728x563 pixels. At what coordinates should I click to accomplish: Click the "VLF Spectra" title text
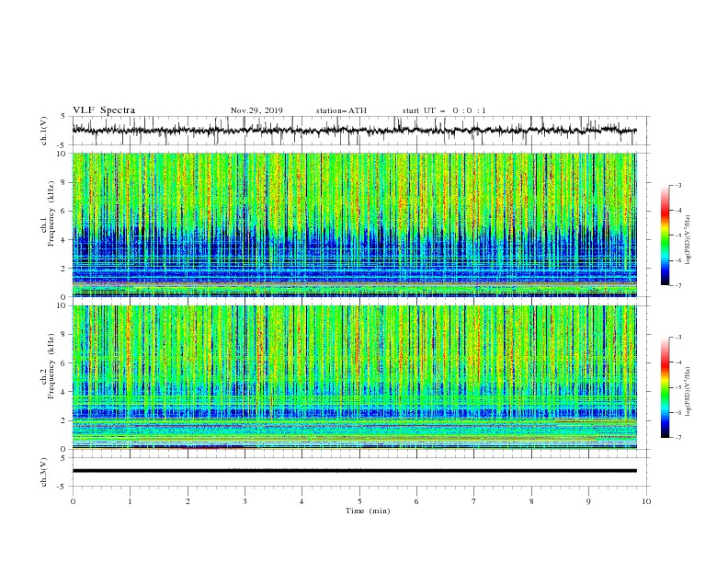pyautogui.click(x=104, y=110)
